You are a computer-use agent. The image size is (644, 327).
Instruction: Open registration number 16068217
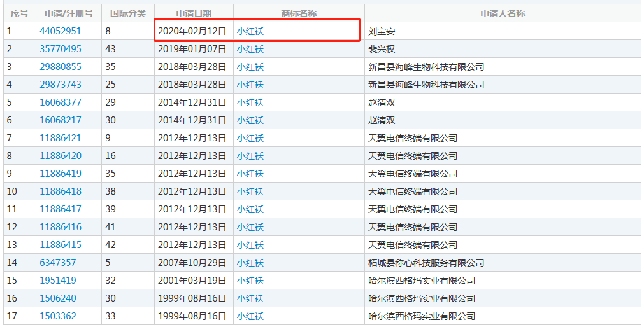pyautogui.click(x=61, y=120)
